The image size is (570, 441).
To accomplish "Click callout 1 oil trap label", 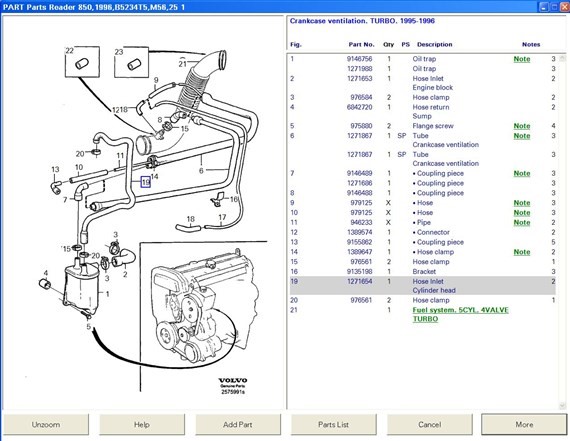I will point(107,293).
